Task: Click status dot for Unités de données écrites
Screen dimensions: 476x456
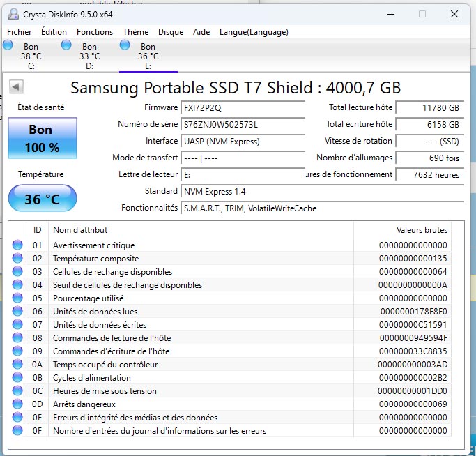Action: 17,324
